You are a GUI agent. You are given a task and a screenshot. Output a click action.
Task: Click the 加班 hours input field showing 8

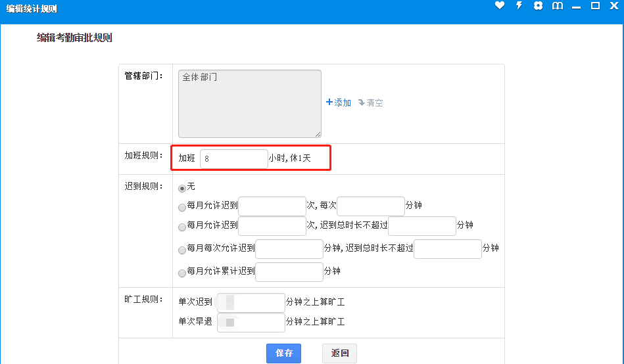pyautogui.click(x=233, y=159)
